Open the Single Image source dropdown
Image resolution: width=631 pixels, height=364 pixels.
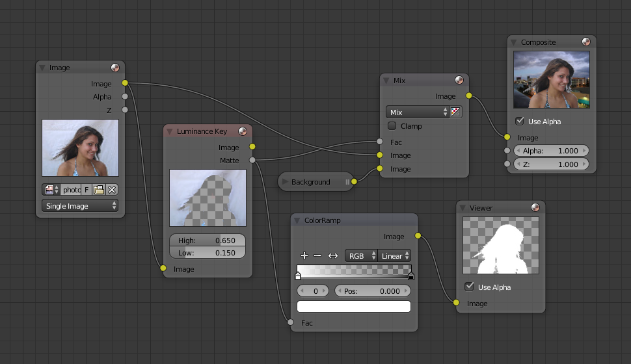[x=80, y=206]
